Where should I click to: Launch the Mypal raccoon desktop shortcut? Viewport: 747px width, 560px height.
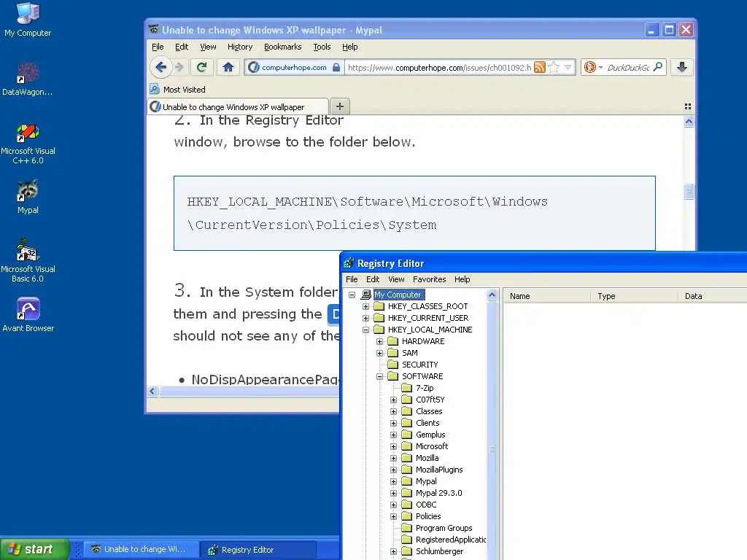coord(28,197)
